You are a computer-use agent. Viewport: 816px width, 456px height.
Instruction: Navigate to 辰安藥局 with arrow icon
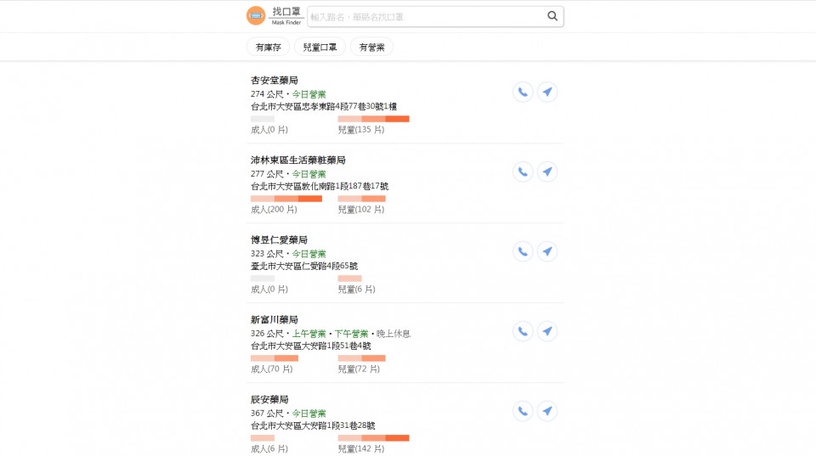[x=547, y=411]
